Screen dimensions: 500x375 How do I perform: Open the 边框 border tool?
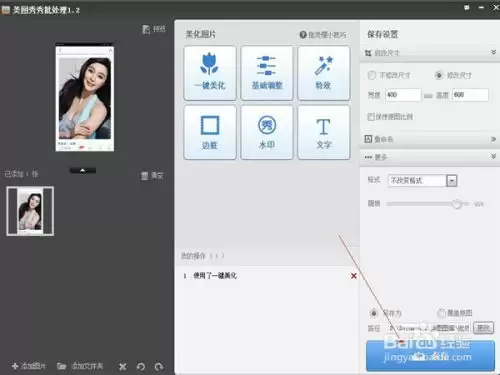click(210, 132)
